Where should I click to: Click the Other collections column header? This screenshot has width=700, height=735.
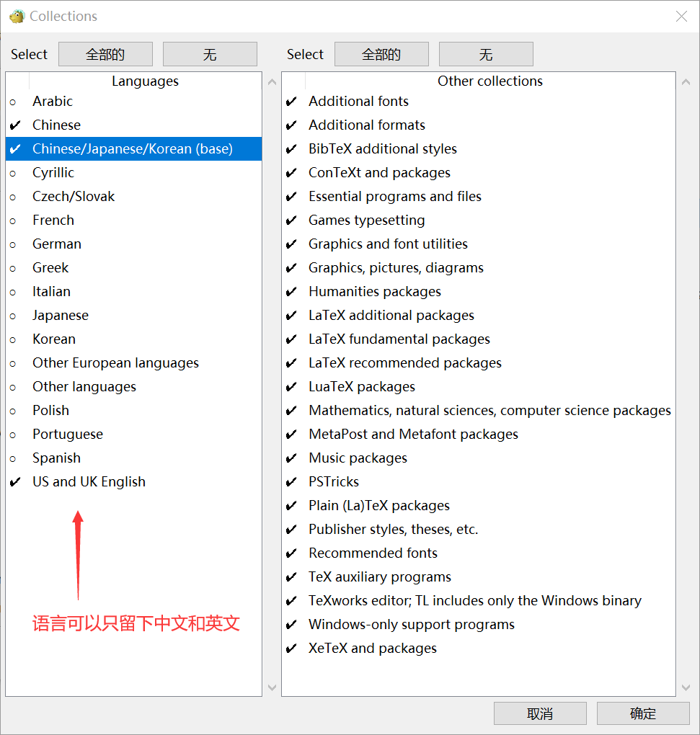(490, 81)
